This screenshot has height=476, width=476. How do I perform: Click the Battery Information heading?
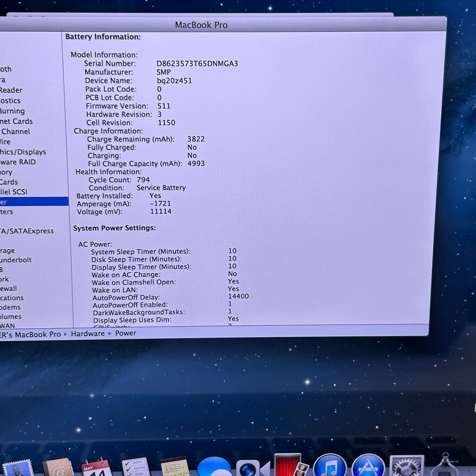(x=103, y=37)
